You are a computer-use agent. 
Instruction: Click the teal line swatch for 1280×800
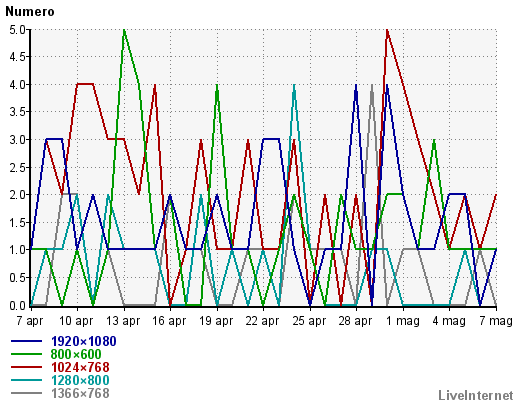pos(26,380)
